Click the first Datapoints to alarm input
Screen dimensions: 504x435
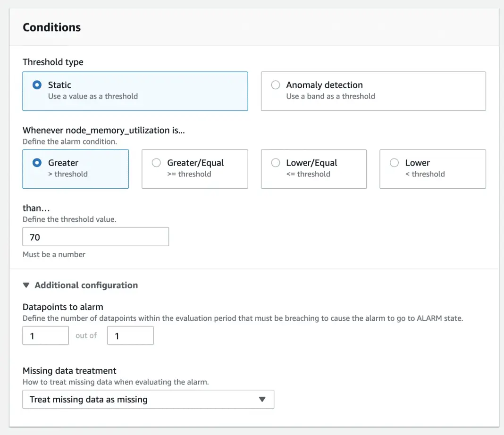[45, 335]
